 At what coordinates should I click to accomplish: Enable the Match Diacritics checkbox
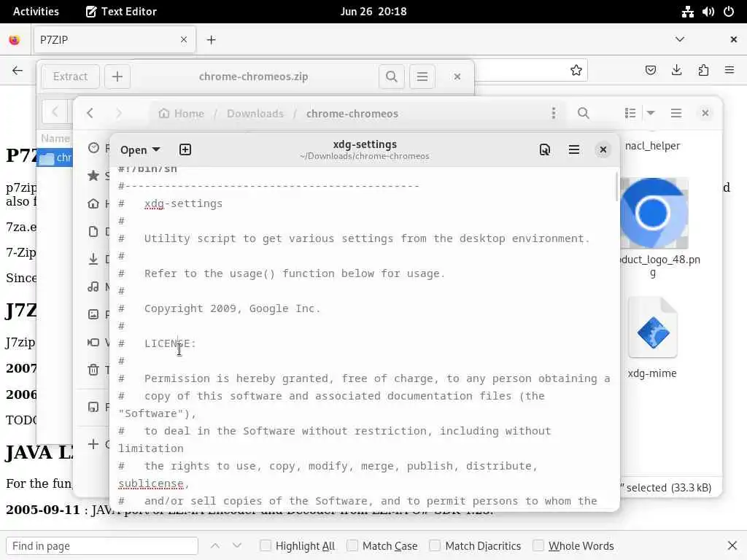[435, 545]
